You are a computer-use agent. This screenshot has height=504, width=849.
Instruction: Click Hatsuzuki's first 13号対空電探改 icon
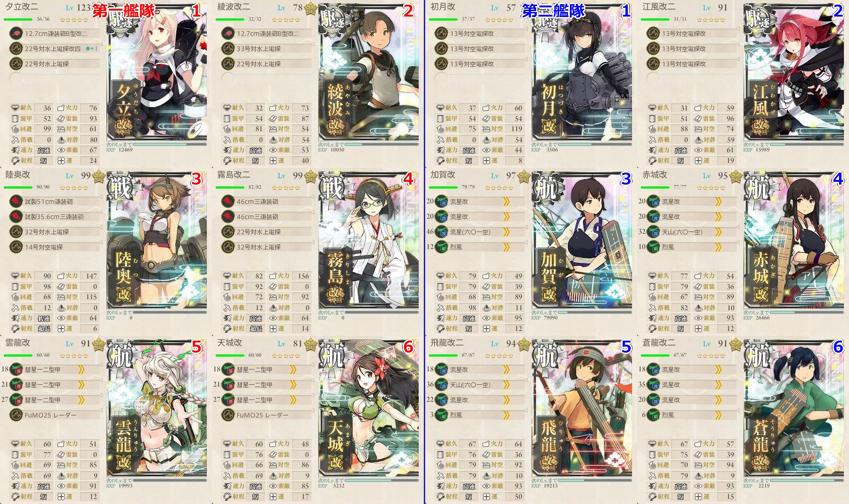click(x=441, y=34)
